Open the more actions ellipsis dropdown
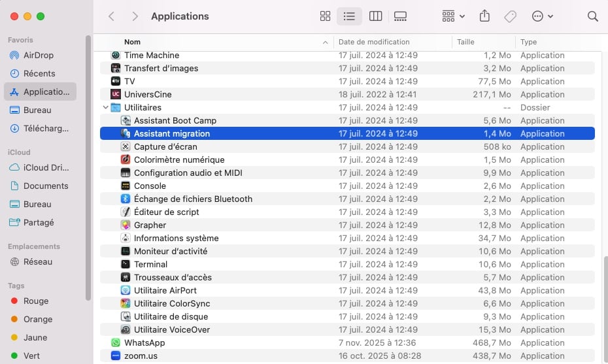 point(543,16)
